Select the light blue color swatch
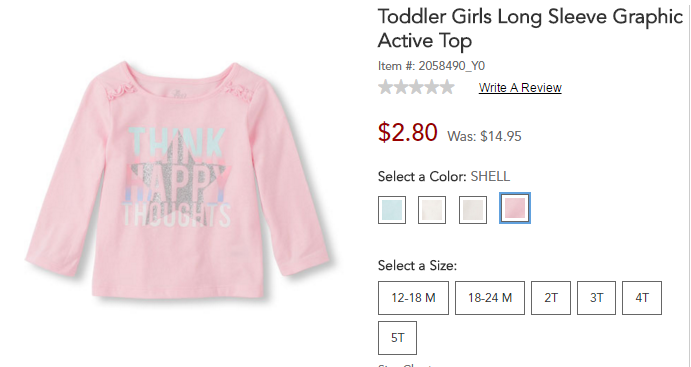 click(392, 210)
